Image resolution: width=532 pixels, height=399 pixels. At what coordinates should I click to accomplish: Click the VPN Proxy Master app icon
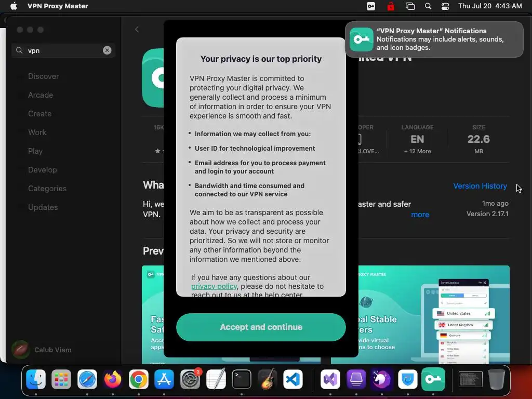153,78
